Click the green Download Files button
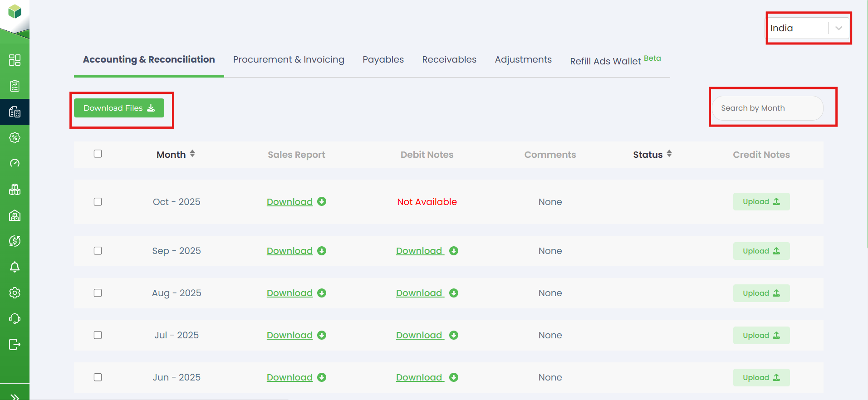The width and height of the screenshot is (868, 400). [119, 108]
